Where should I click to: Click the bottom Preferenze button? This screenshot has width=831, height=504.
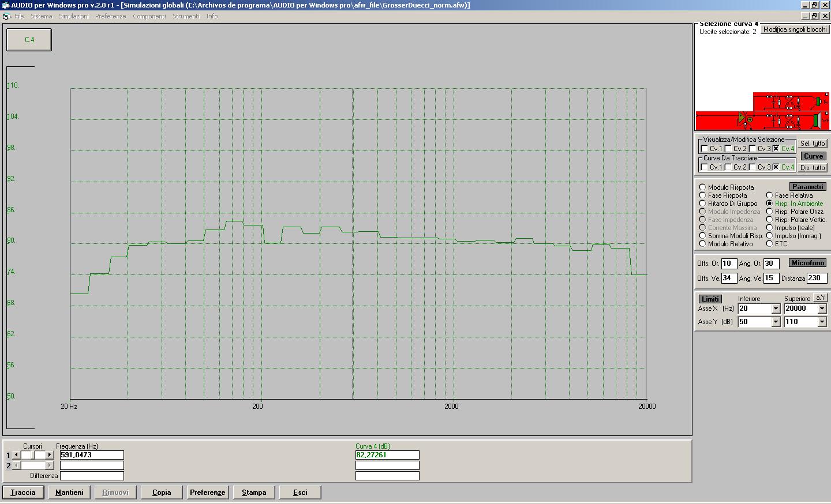208,492
